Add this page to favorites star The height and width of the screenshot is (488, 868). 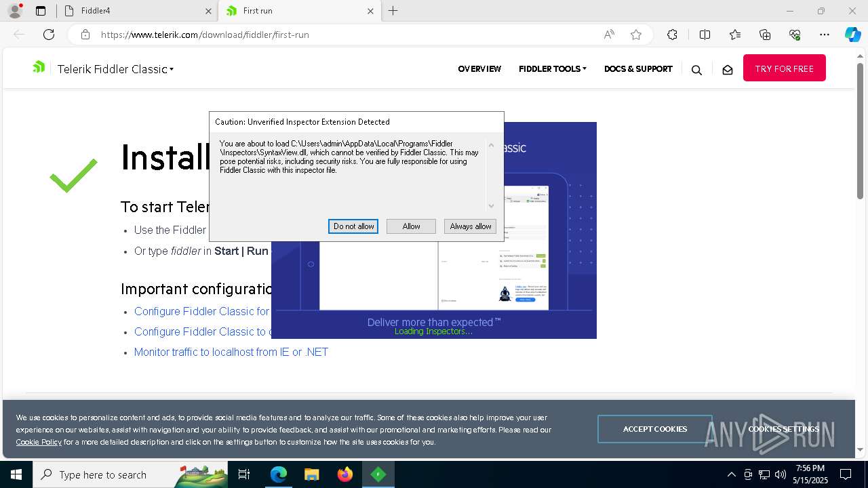pos(636,35)
